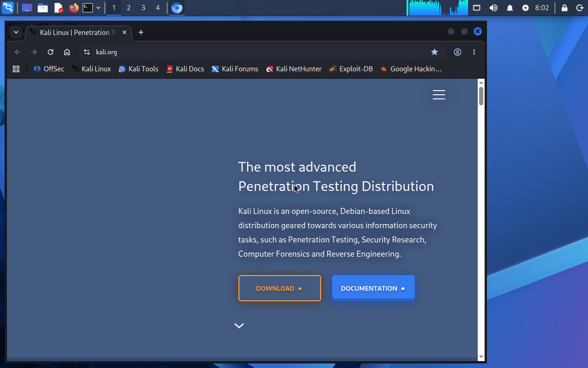
Task: Click the text 'Computer Forensics and Reverse Engineering.'
Action: (x=320, y=254)
